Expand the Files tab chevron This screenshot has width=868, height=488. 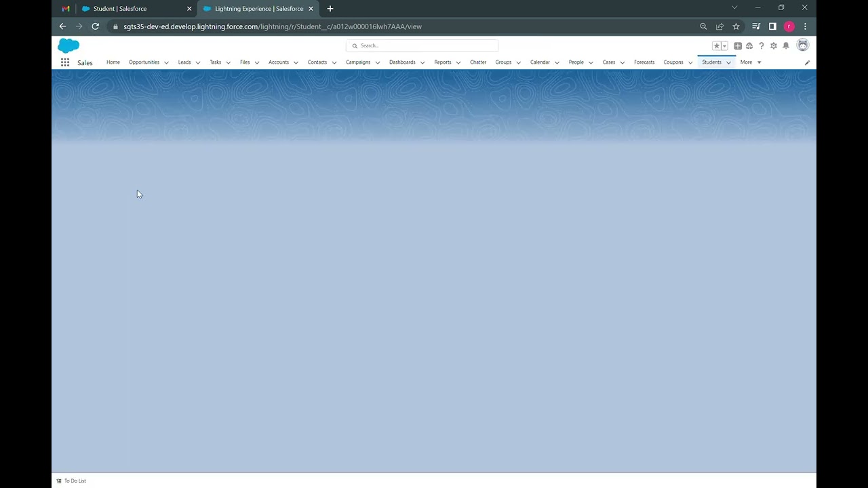[x=257, y=62]
